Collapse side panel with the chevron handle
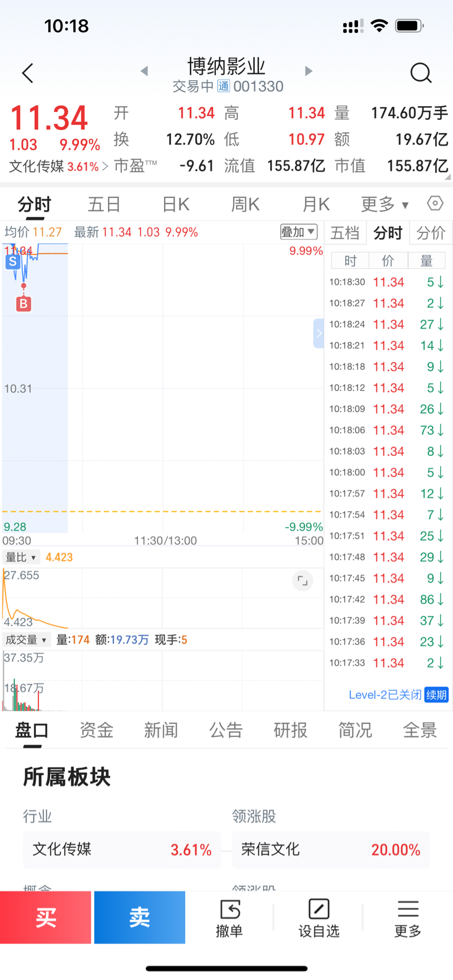This screenshot has height=980, width=453. tap(319, 333)
